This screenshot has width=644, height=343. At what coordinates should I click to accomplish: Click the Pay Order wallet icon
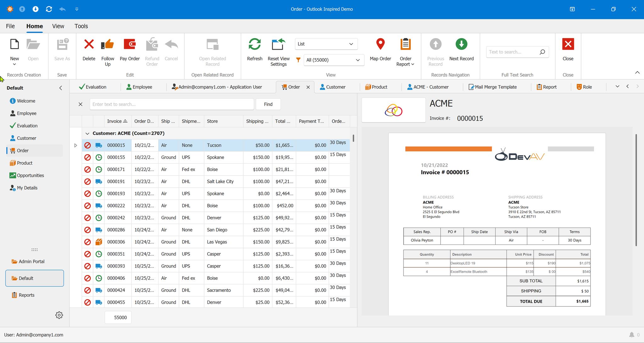point(130,44)
